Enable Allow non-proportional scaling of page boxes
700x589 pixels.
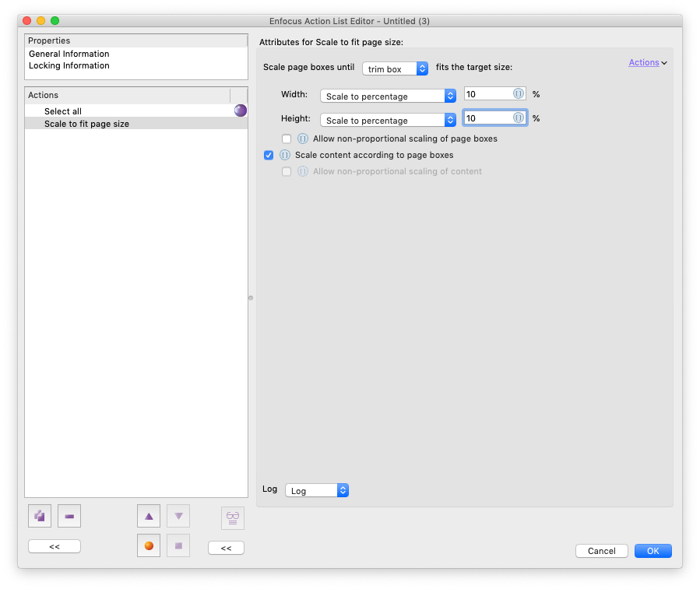[287, 138]
